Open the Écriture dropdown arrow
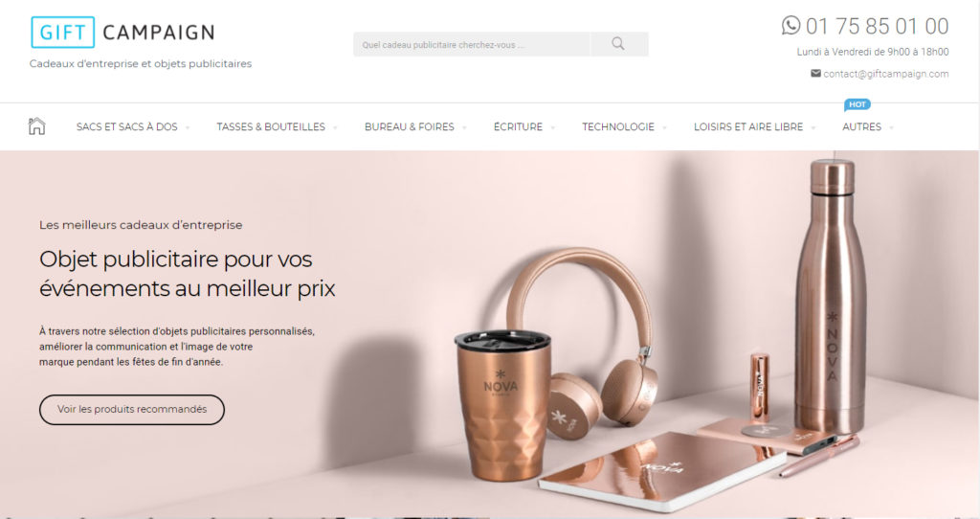Viewport: 980px width, 519px height. pos(552,127)
